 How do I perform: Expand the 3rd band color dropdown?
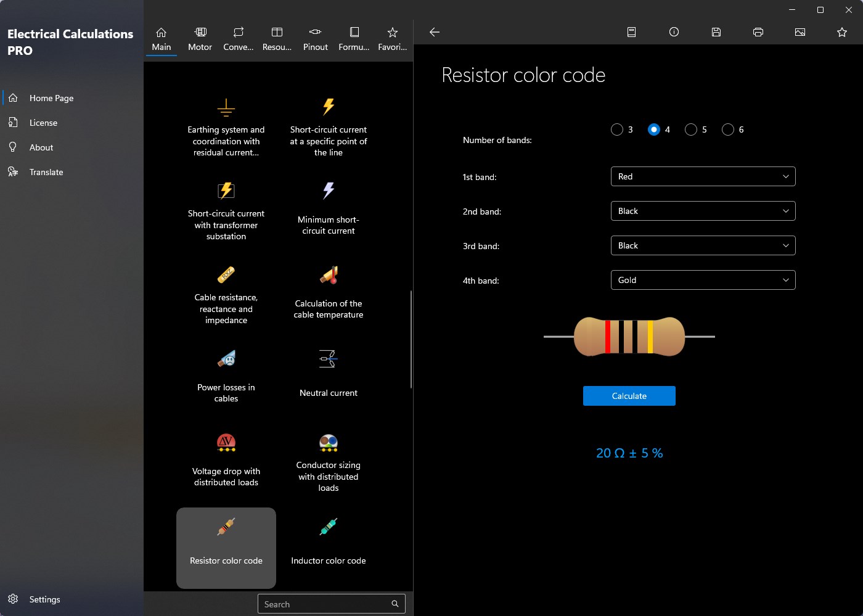coord(703,245)
